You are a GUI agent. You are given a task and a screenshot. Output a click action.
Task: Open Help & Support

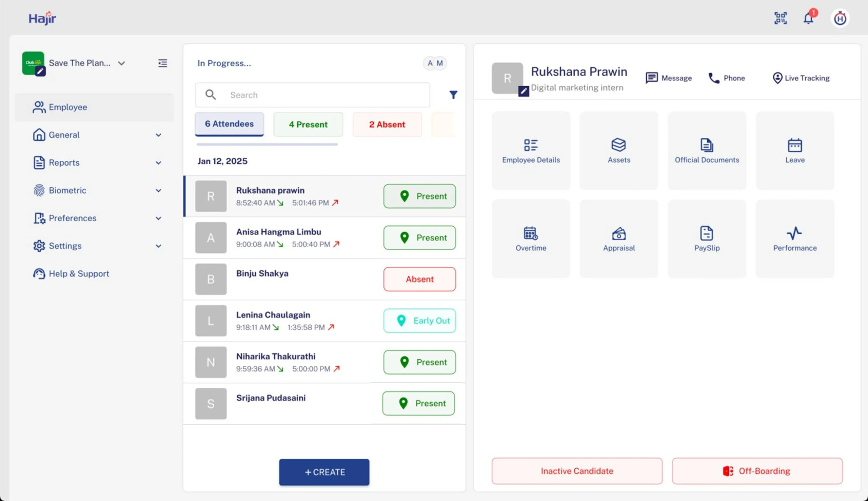coord(79,273)
